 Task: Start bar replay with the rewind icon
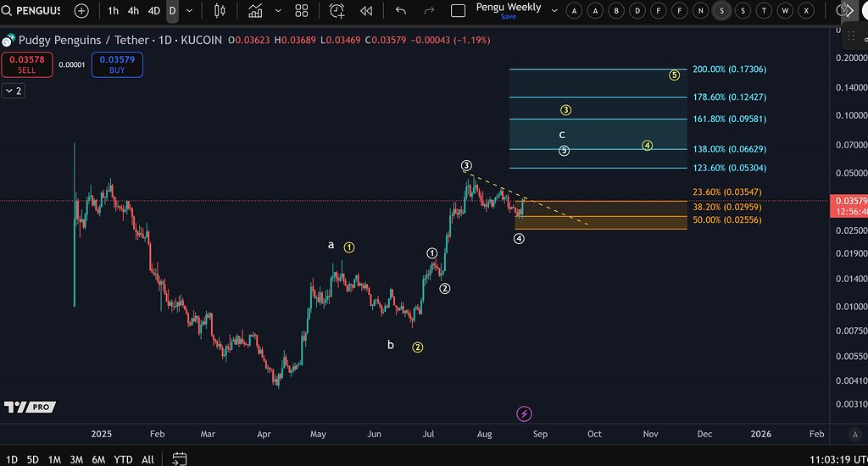[366, 11]
